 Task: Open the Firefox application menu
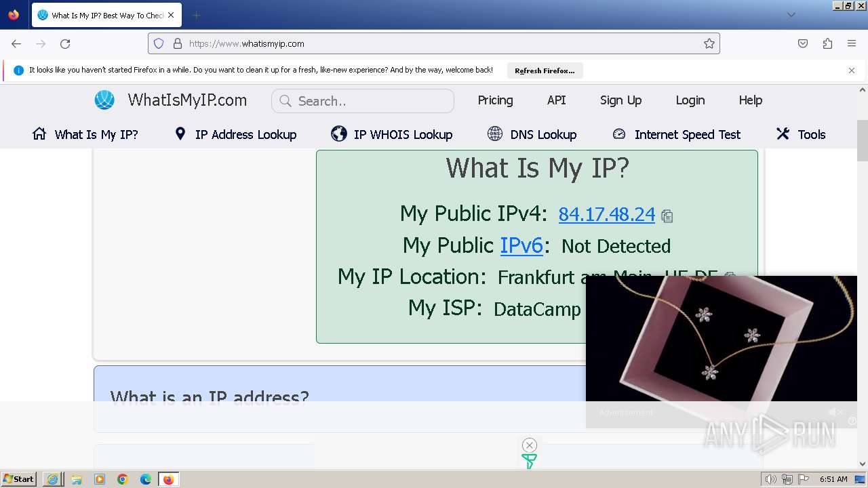pos(852,43)
